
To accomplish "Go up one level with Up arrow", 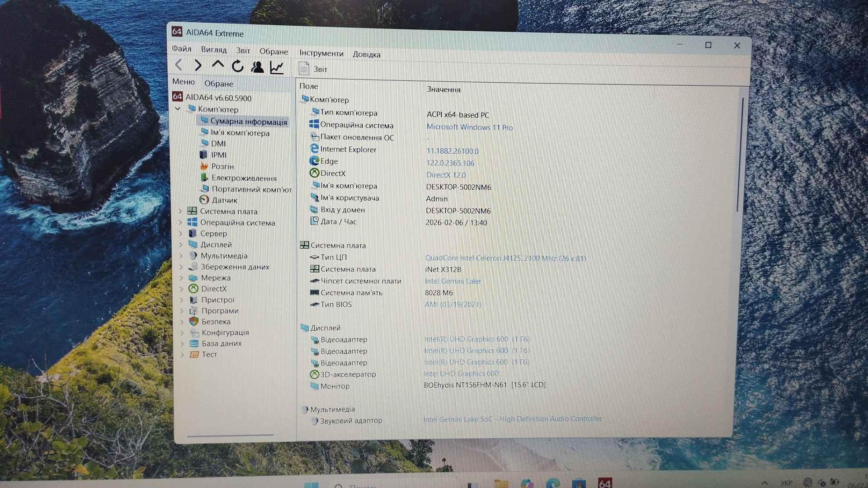I will [218, 66].
